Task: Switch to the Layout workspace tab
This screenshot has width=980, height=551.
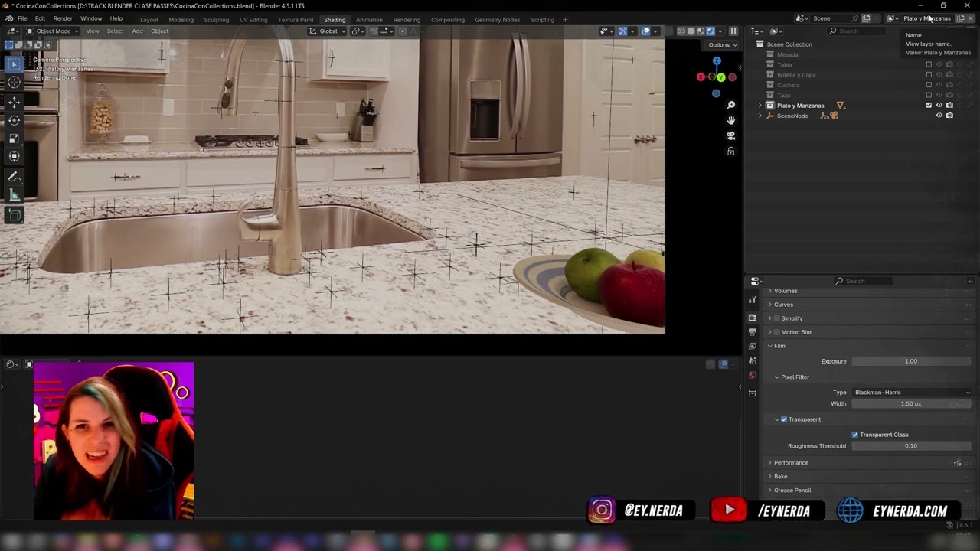Action: 149,20
